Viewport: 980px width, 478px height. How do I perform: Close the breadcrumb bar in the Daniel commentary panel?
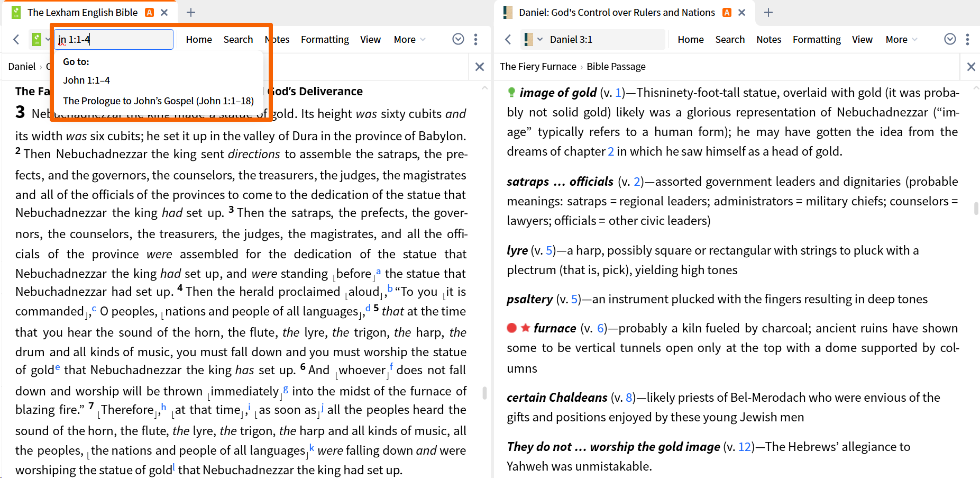pyautogui.click(x=971, y=67)
